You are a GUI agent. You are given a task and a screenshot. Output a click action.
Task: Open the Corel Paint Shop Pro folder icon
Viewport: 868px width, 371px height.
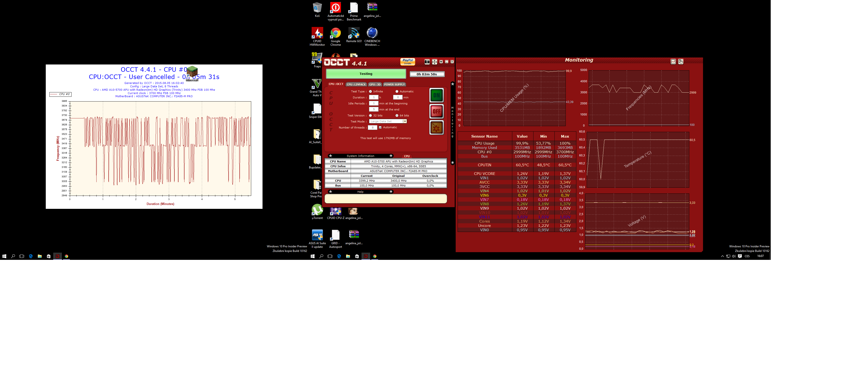pyautogui.click(x=316, y=189)
